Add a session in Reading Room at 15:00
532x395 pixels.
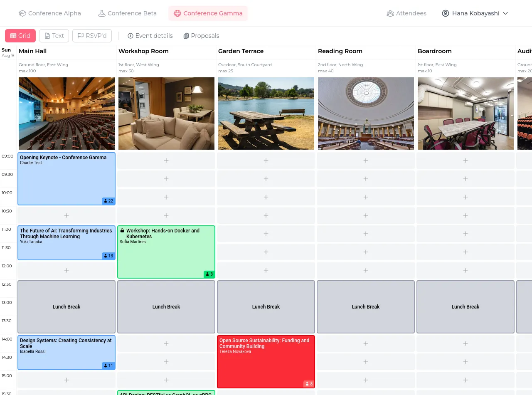pos(366,380)
